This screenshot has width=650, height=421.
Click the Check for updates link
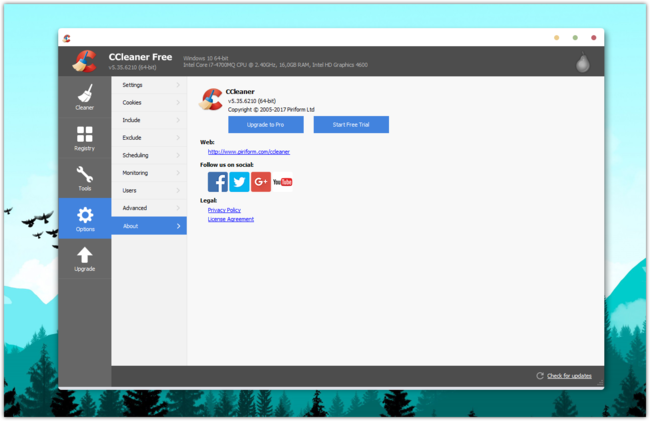point(569,376)
